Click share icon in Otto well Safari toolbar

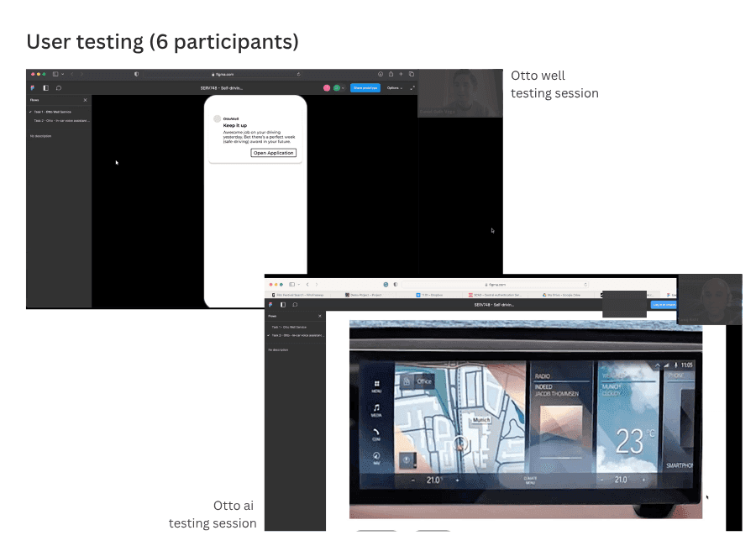pos(391,74)
